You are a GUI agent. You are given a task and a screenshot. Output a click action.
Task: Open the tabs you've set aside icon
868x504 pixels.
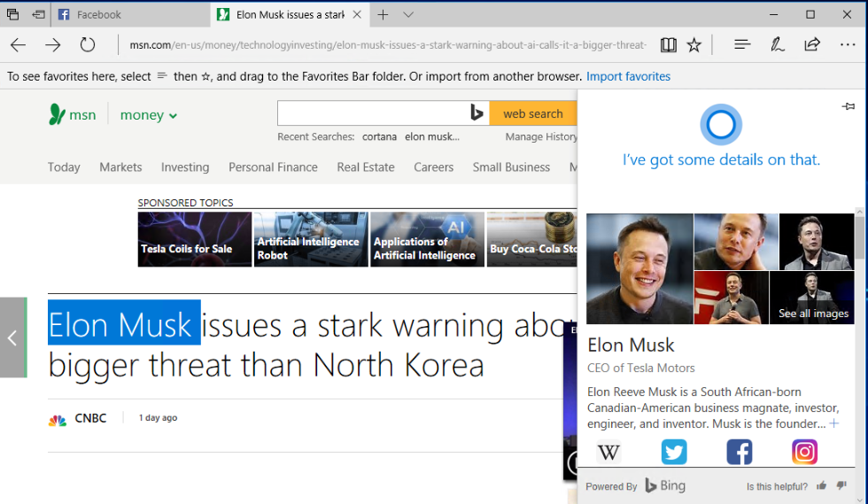[12, 14]
